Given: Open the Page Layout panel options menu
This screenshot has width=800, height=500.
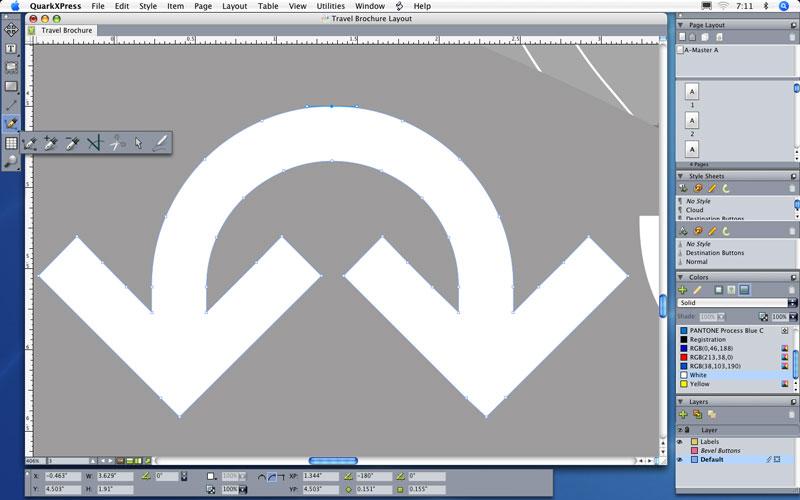Looking at the screenshot, I should [793, 25].
